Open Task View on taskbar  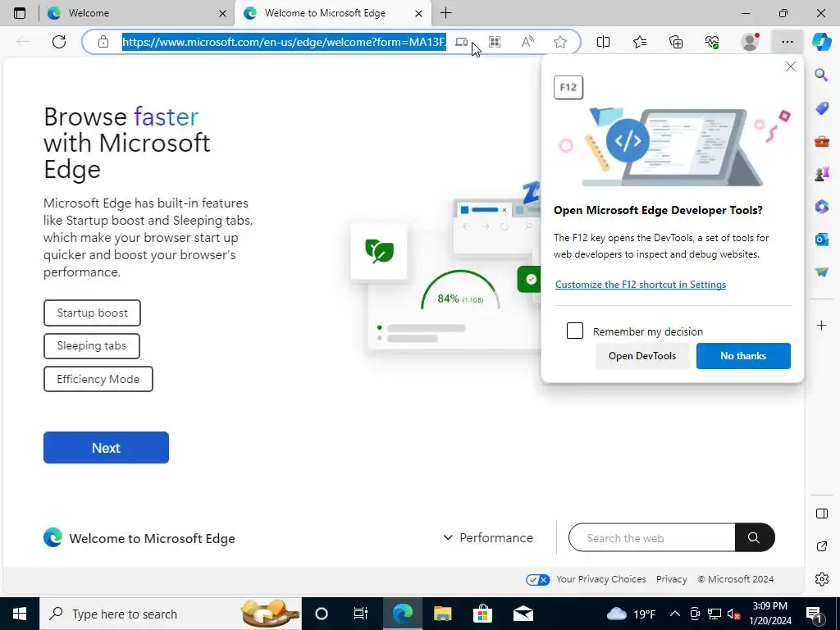tap(361, 614)
